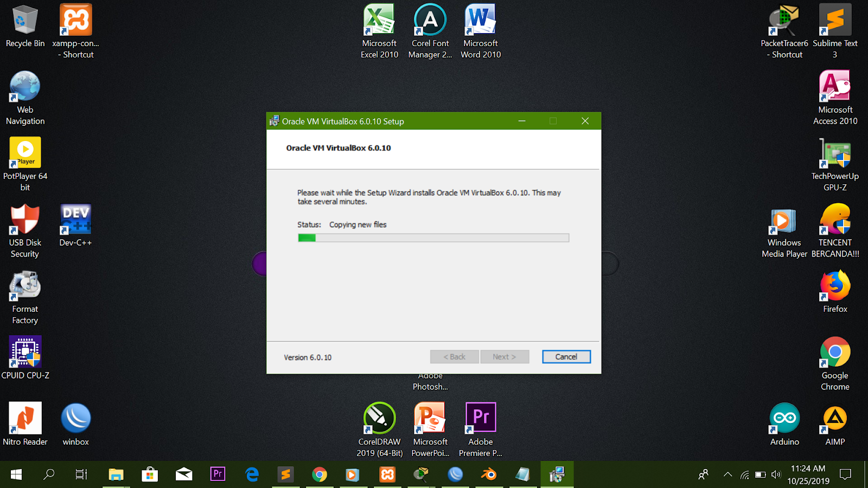The height and width of the screenshot is (488, 868).
Task: Click the disabled Back button in setup
Action: click(x=455, y=357)
